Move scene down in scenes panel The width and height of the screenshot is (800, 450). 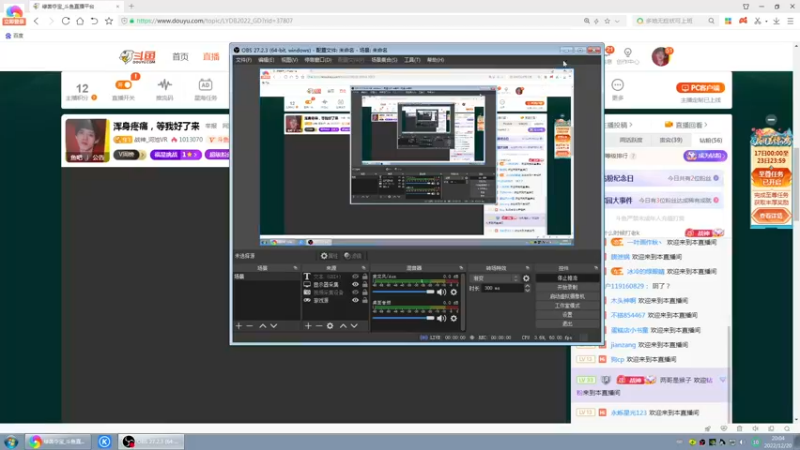click(274, 326)
